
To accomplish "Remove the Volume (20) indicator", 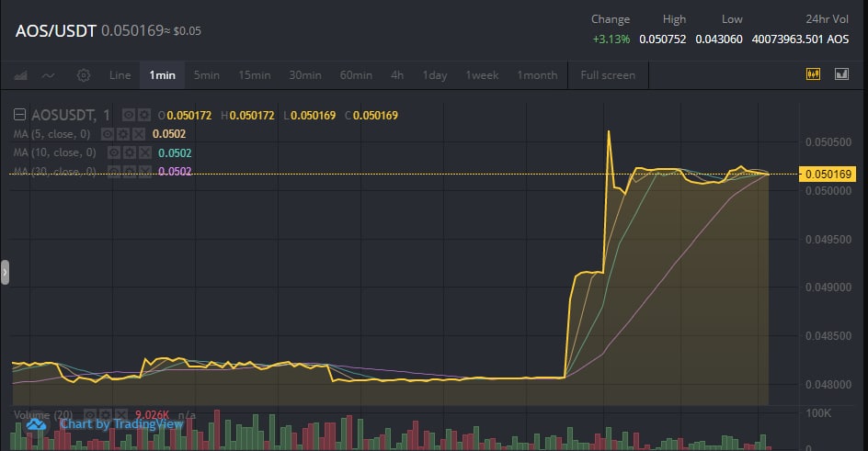I will pos(121,414).
